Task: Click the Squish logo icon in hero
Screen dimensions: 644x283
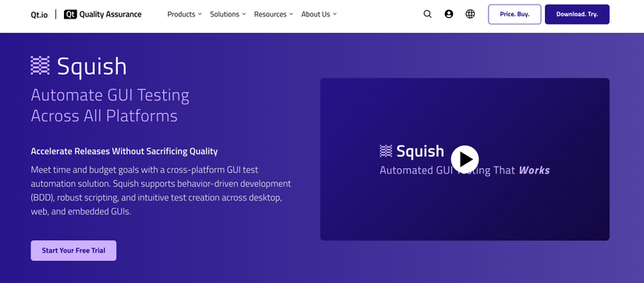Action: (x=41, y=65)
